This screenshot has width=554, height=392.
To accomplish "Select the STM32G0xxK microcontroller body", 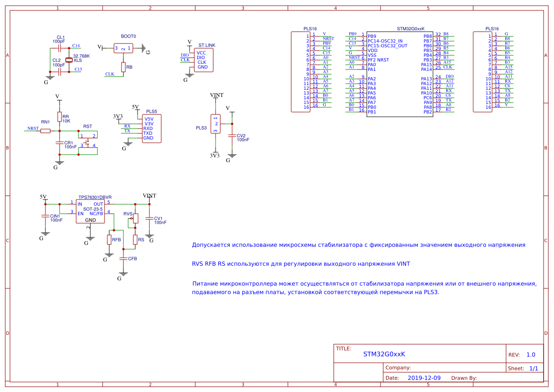I will click(x=399, y=74).
